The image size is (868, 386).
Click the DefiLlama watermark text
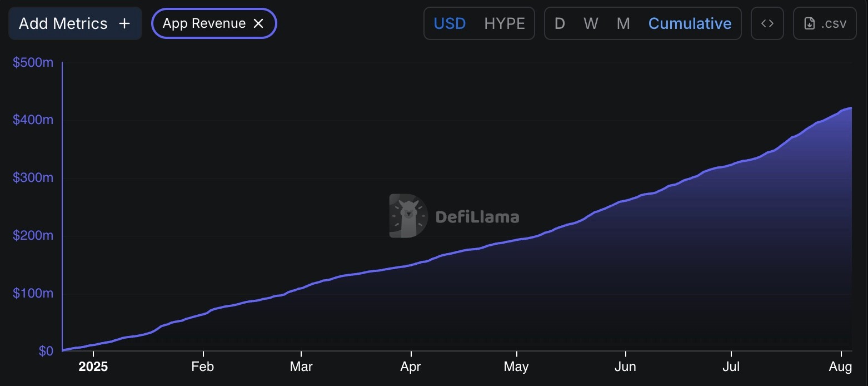click(477, 216)
